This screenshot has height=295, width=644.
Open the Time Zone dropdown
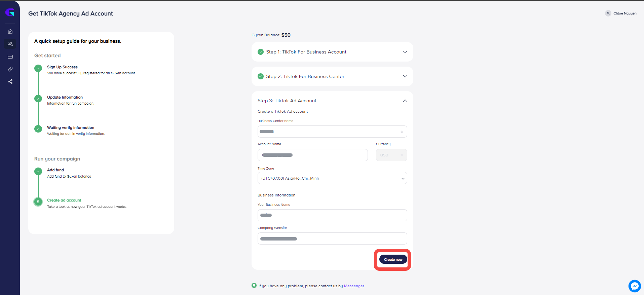(332, 178)
